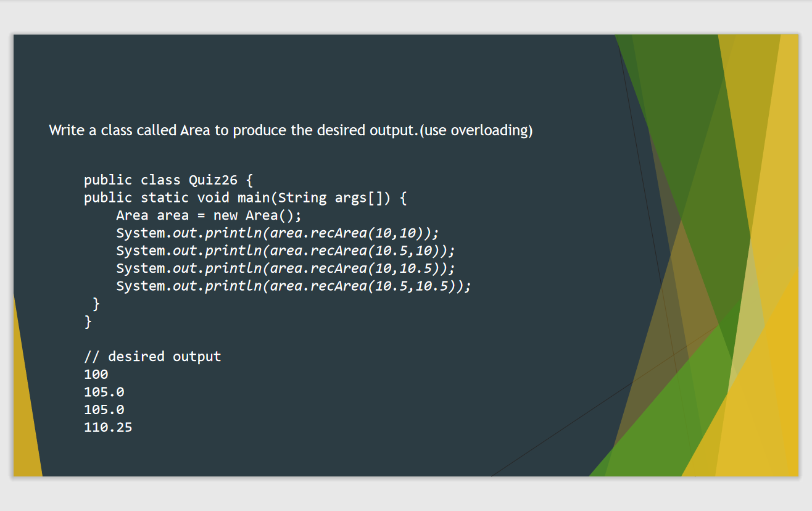Click the final closing brace of Quiz26
This screenshot has height=511, width=812.
(x=86, y=321)
